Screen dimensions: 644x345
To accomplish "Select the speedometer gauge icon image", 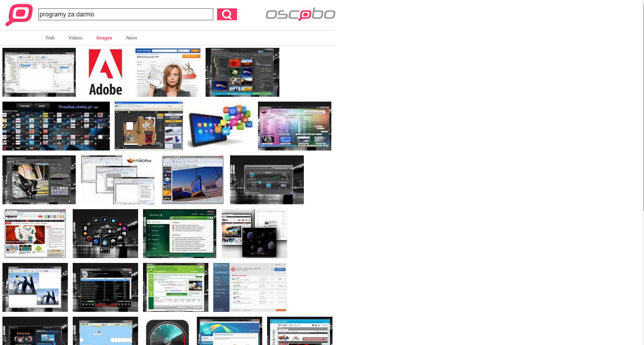I will pos(167,331).
